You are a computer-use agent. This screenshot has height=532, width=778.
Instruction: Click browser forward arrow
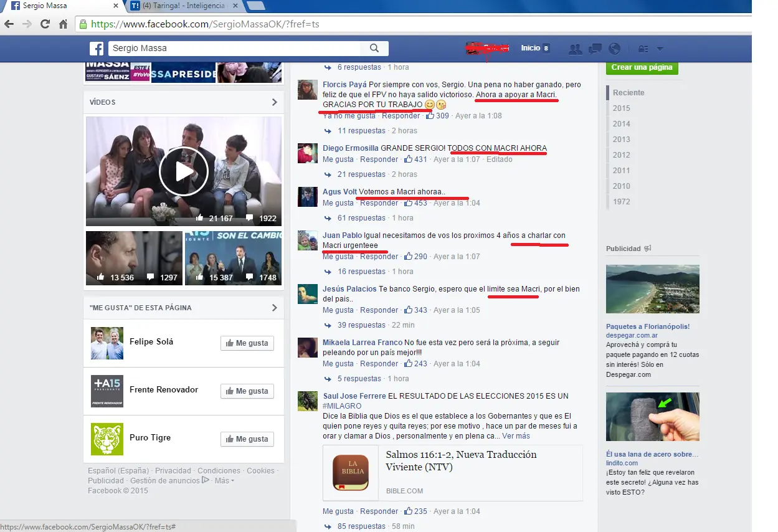pos(27,24)
